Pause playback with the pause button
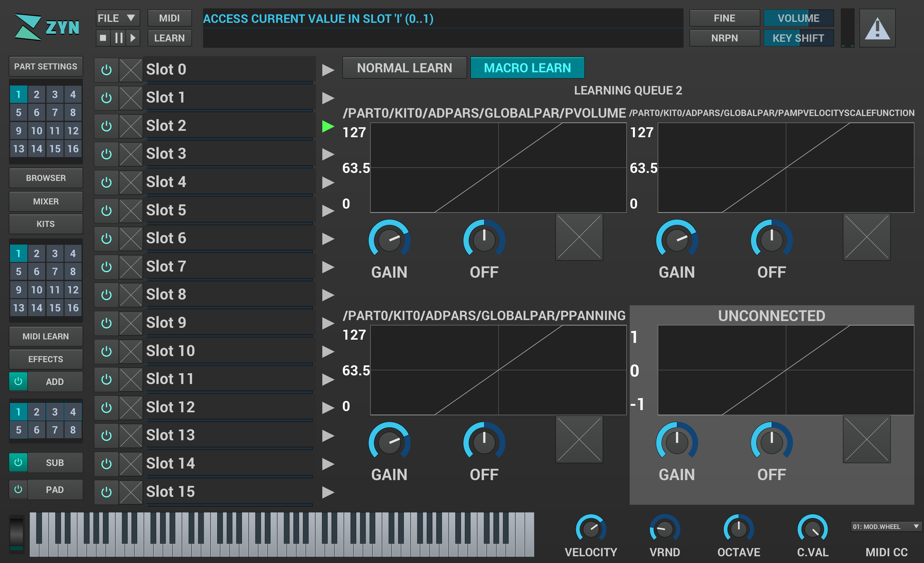 (x=119, y=38)
